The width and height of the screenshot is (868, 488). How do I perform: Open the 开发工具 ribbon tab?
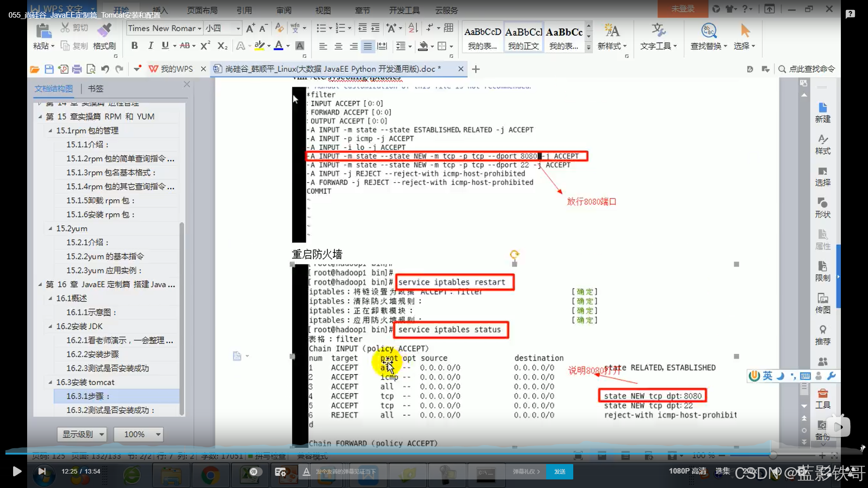click(404, 10)
